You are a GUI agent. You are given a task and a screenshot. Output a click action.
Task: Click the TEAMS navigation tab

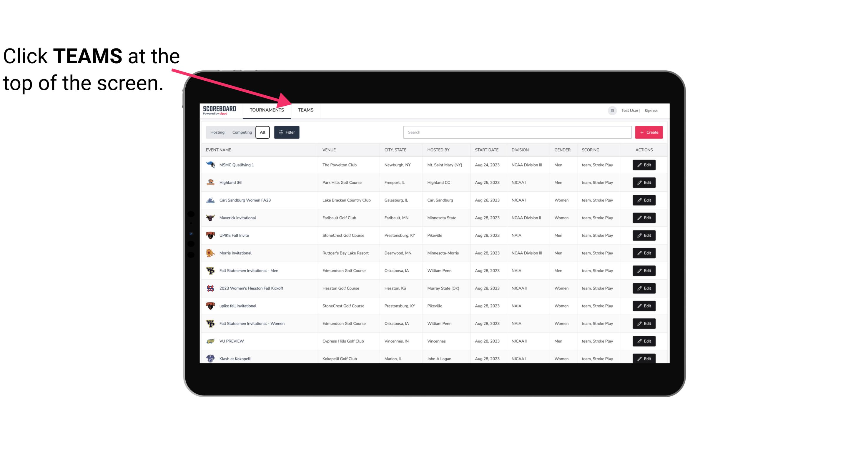305,110
